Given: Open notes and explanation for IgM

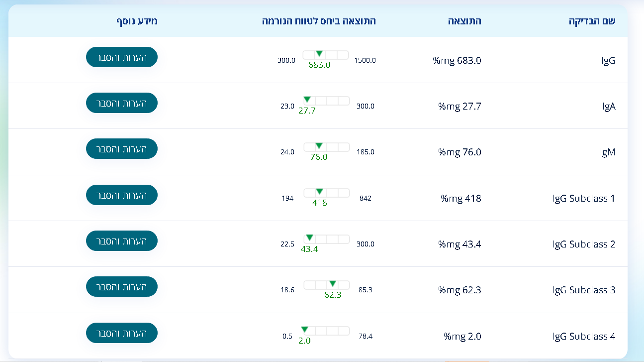Looking at the screenshot, I should pos(122,149).
